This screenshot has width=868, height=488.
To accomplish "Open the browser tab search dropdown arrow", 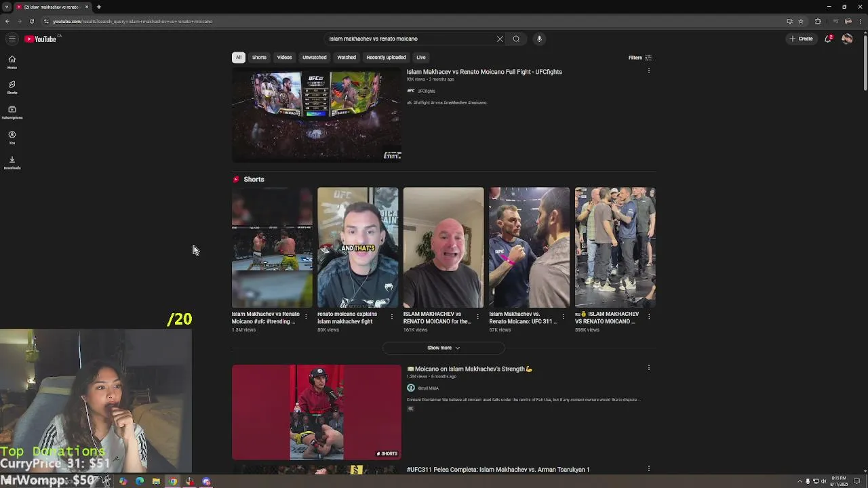I will click(6, 7).
